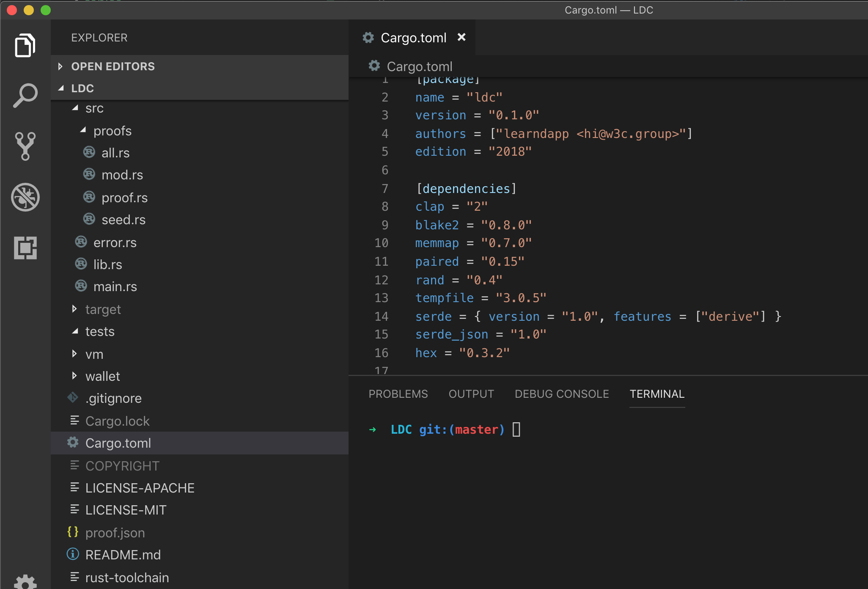Viewport: 868px width, 589px height.
Task: Open README.md from the explorer
Action: [123, 555]
